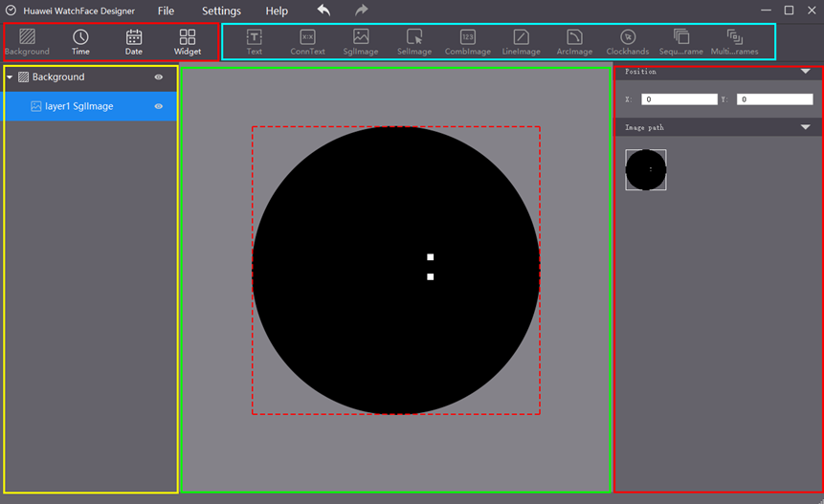Click the X position input field
824x504 pixels.
click(x=679, y=99)
